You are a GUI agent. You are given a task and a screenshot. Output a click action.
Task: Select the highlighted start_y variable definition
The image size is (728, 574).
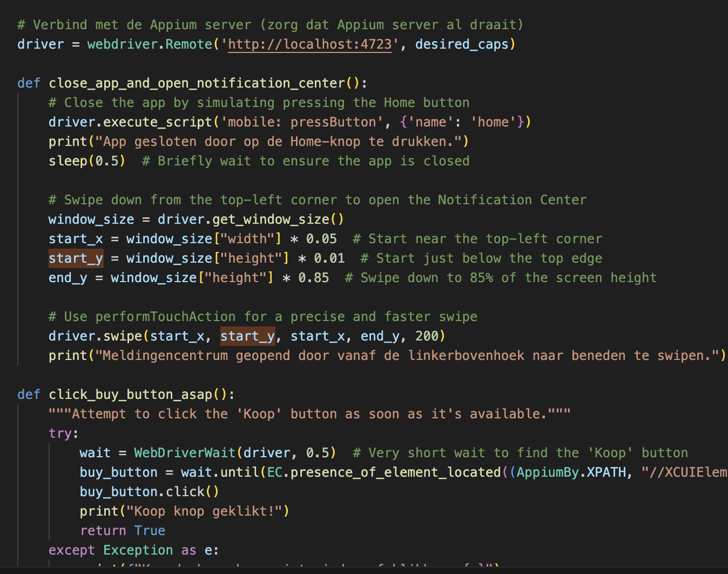75,258
